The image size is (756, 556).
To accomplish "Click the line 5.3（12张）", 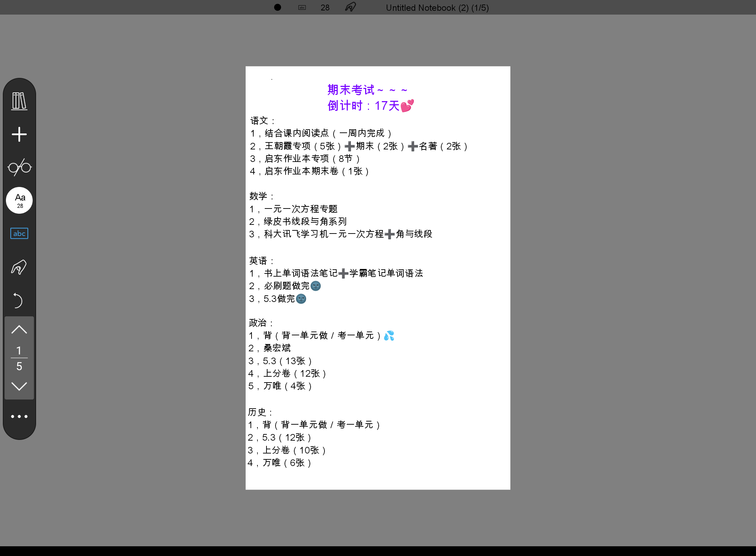I will click(280, 437).
